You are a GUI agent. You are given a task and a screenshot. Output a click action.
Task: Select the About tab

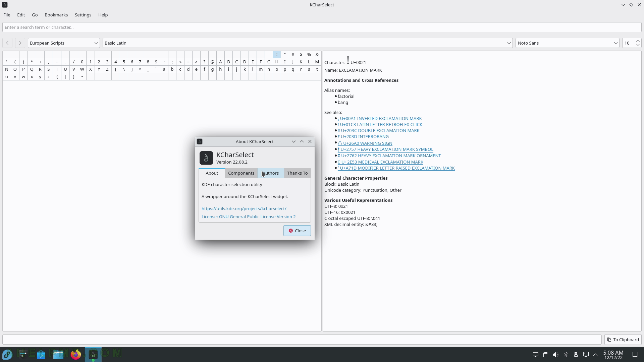[x=212, y=173]
